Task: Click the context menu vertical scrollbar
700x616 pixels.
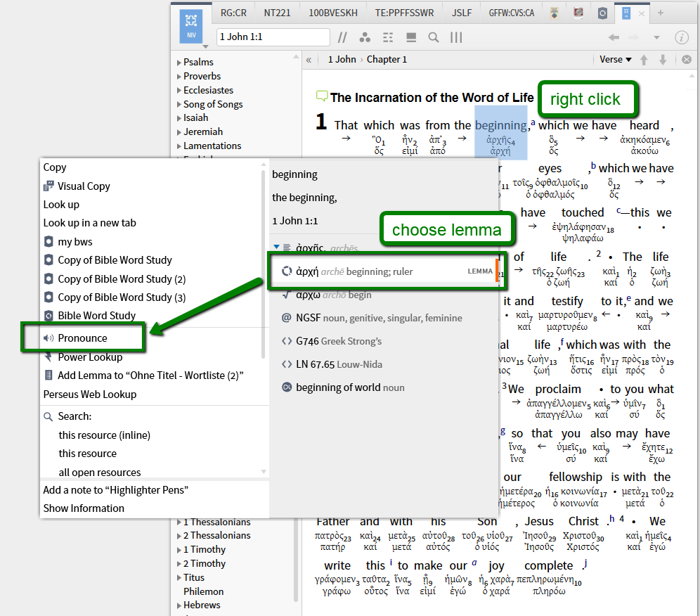Action: coord(264,264)
